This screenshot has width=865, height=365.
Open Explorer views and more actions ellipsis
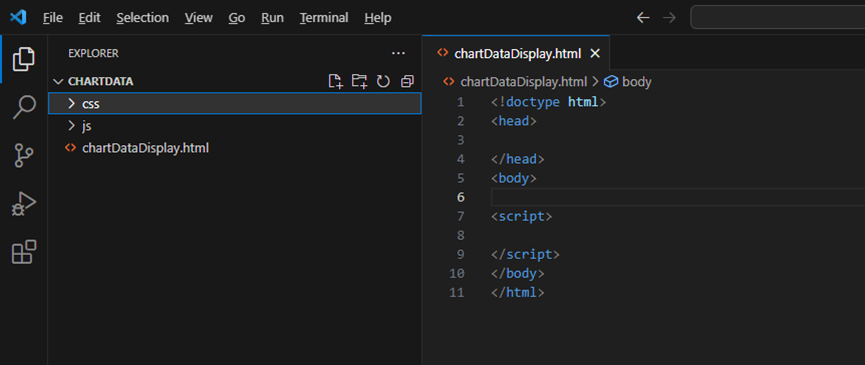tap(398, 53)
